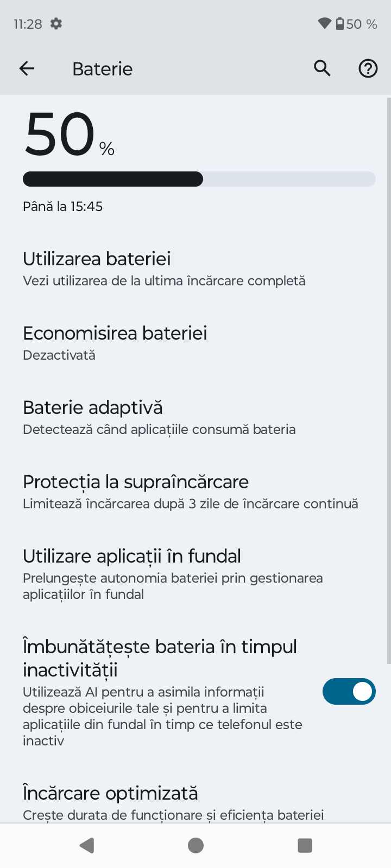Open search with the magnifier icon
The width and height of the screenshot is (391, 868).
(322, 68)
